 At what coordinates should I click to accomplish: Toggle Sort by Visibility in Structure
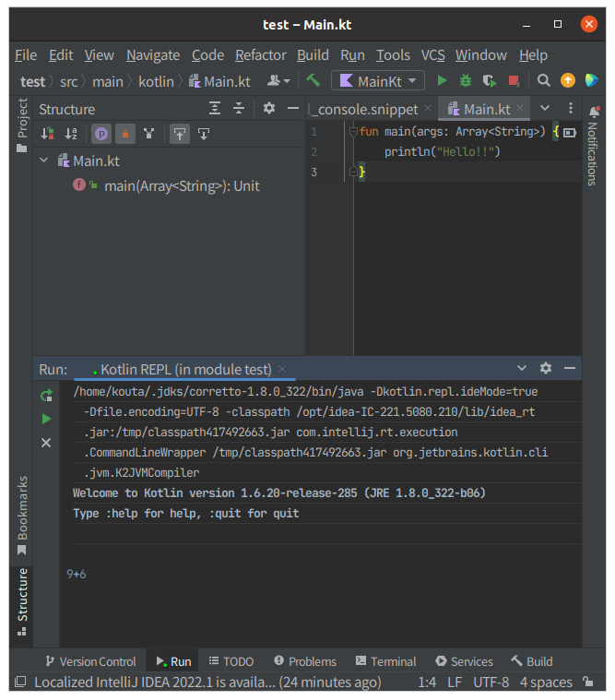47,134
